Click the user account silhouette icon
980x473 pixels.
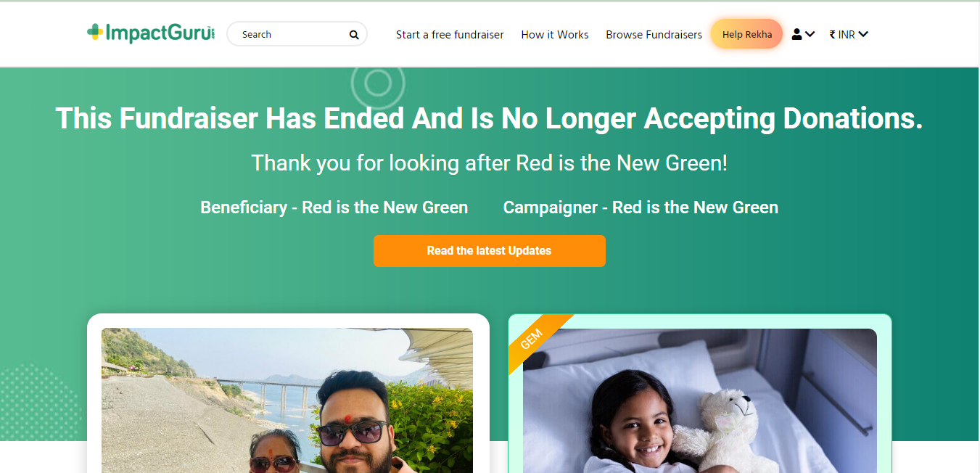pos(796,34)
